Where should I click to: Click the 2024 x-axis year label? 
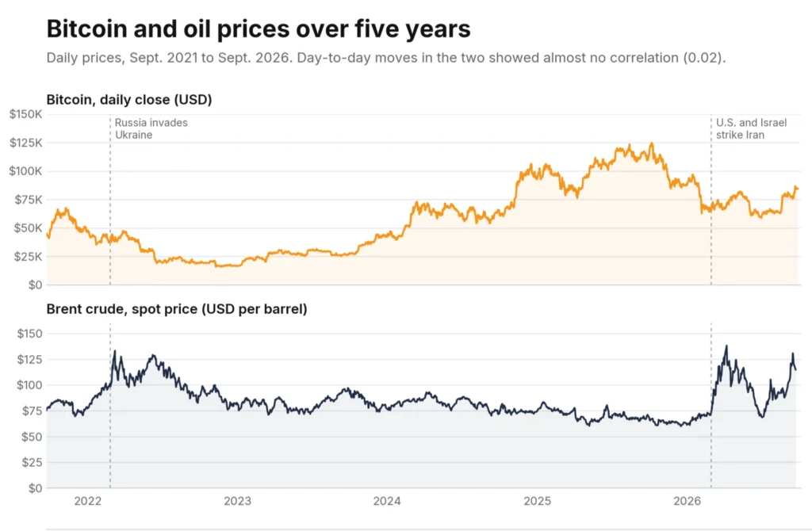[x=387, y=501]
